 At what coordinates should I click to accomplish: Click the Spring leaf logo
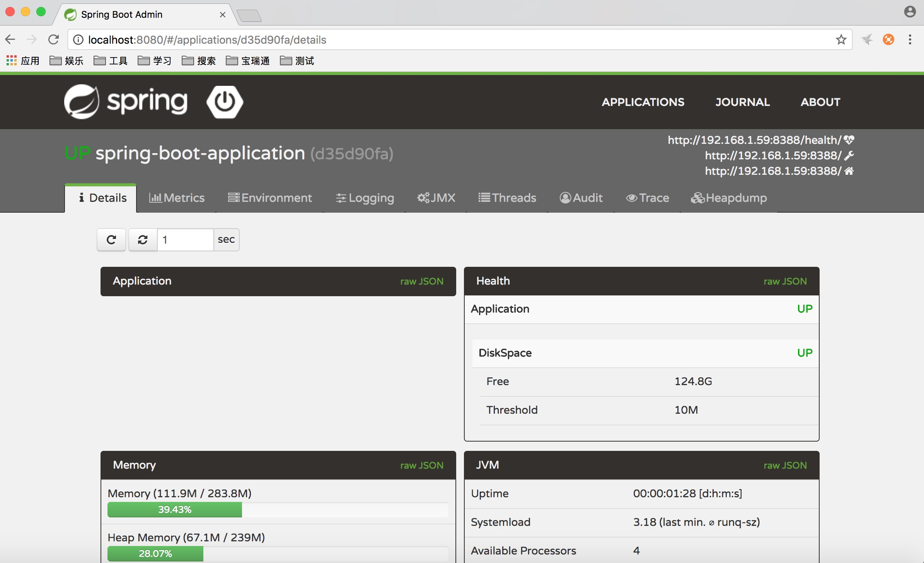(x=82, y=102)
